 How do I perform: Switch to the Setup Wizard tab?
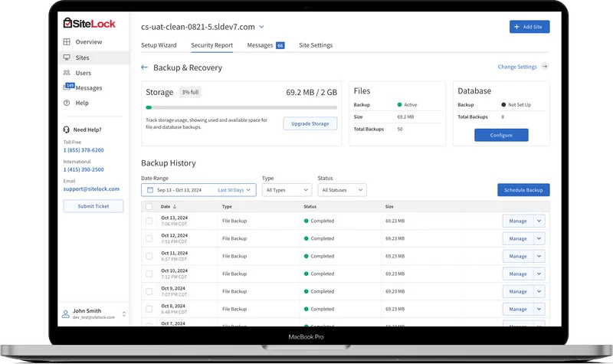[x=159, y=45]
